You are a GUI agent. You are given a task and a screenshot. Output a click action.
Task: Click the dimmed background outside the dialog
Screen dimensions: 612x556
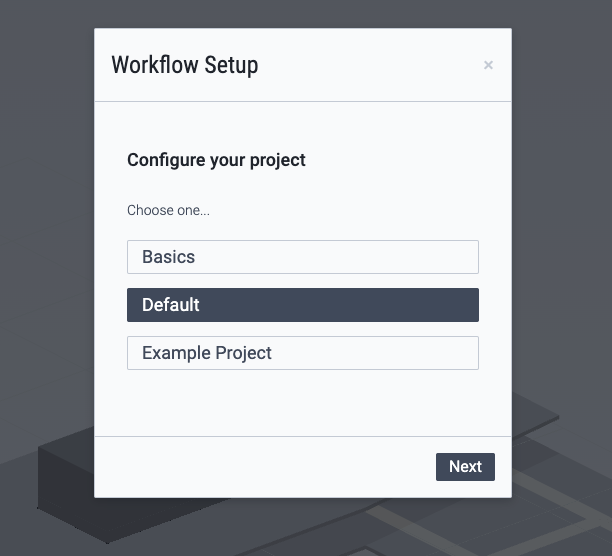tap(47, 234)
